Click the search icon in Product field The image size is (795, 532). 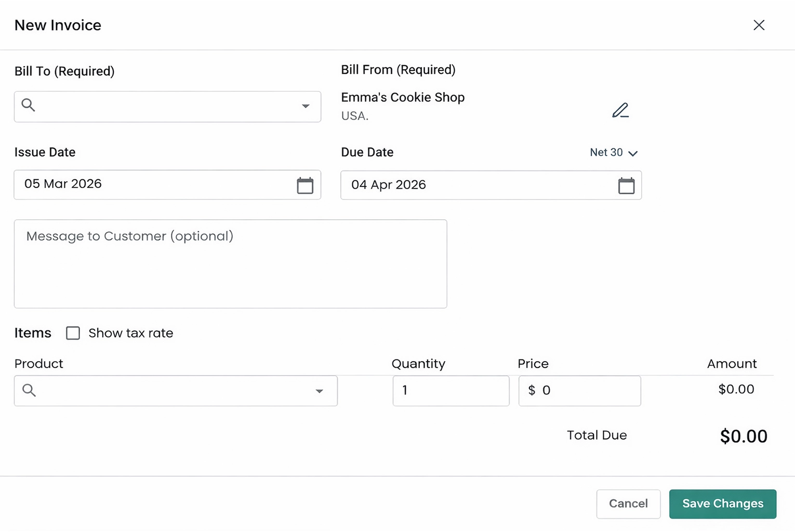29,390
